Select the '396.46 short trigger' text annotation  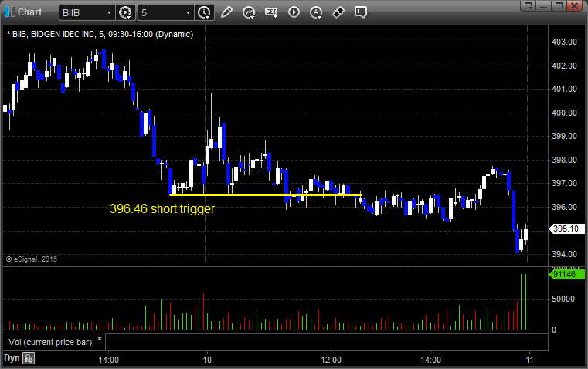(x=162, y=208)
